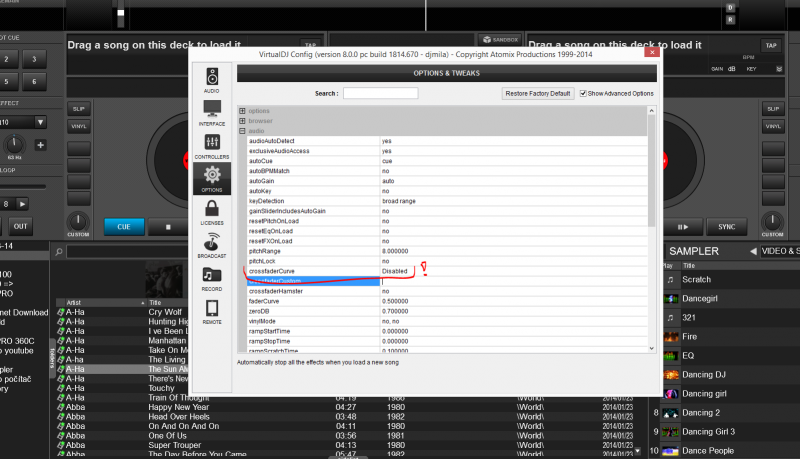800x459 pixels.
Task: Expand the options tree group
Action: coord(242,111)
